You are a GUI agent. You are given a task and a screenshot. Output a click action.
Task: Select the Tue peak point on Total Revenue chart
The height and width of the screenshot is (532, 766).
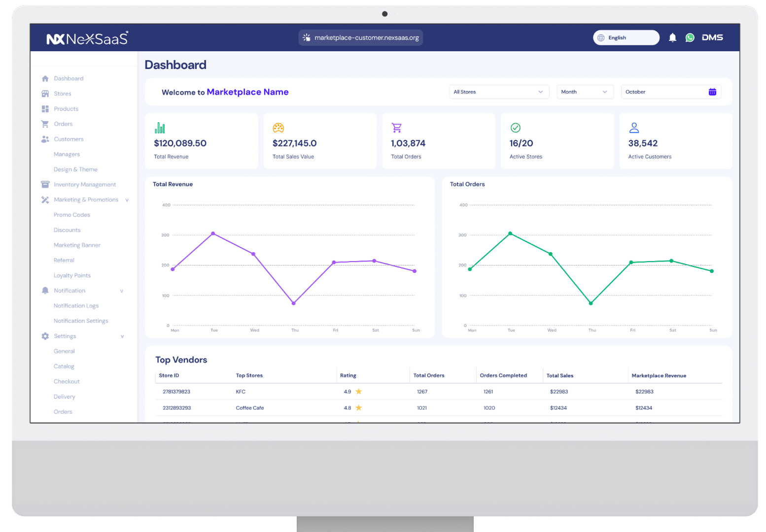(213, 233)
